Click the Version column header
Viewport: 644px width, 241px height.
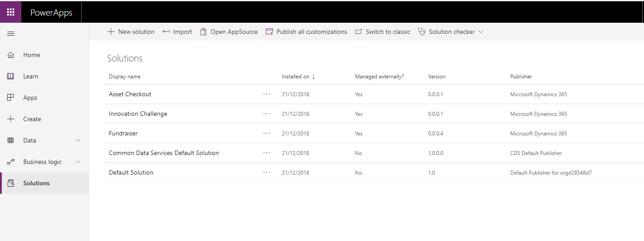click(437, 77)
